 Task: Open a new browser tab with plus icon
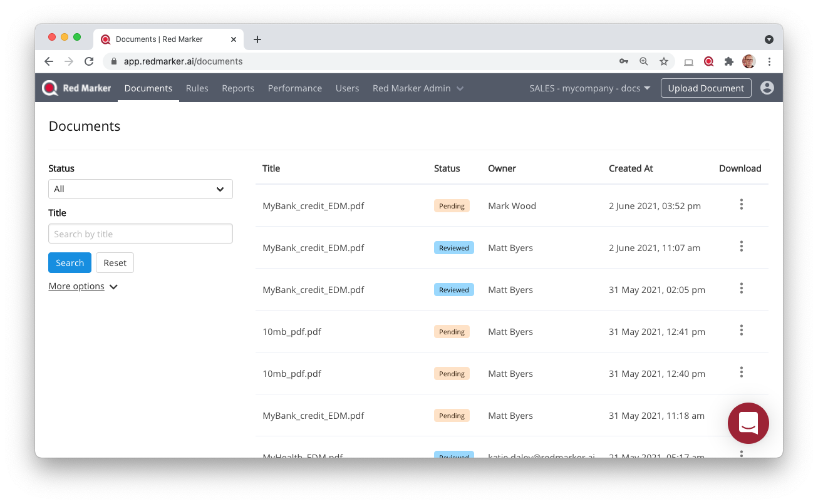[257, 39]
